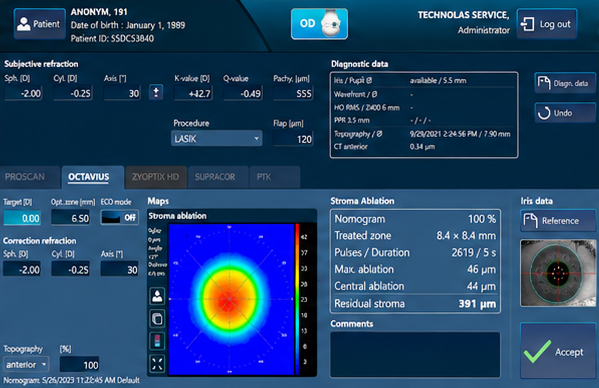Undo the last diagnostic change

click(565, 113)
